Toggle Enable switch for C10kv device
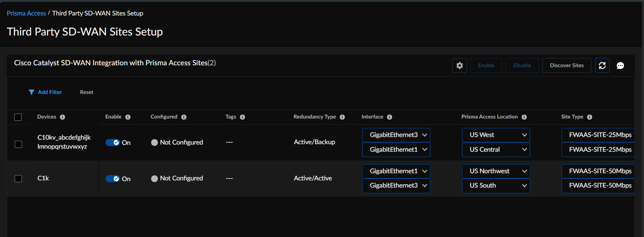 pos(113,143)
